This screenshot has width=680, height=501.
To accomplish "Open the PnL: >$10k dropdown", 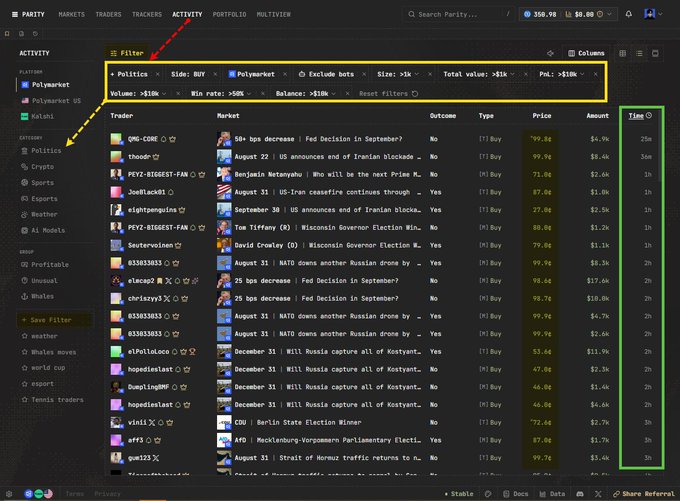I will 562,74.
